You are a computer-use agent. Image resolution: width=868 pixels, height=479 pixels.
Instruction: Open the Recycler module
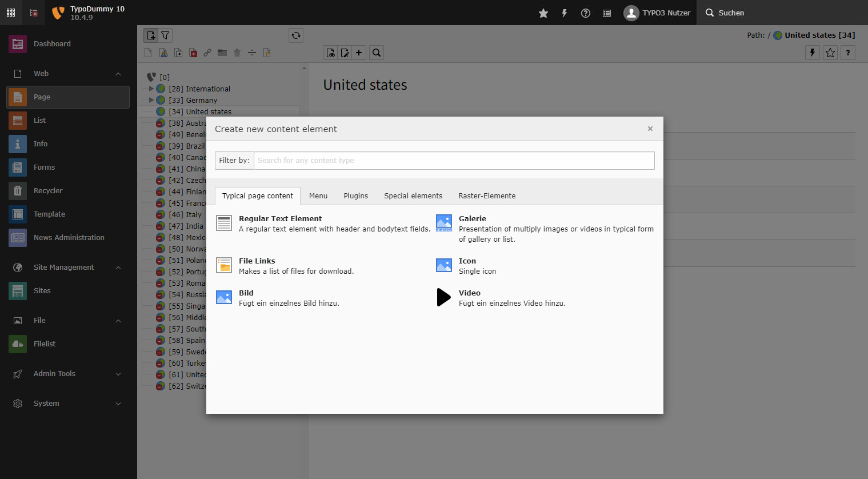coord(68,191)
